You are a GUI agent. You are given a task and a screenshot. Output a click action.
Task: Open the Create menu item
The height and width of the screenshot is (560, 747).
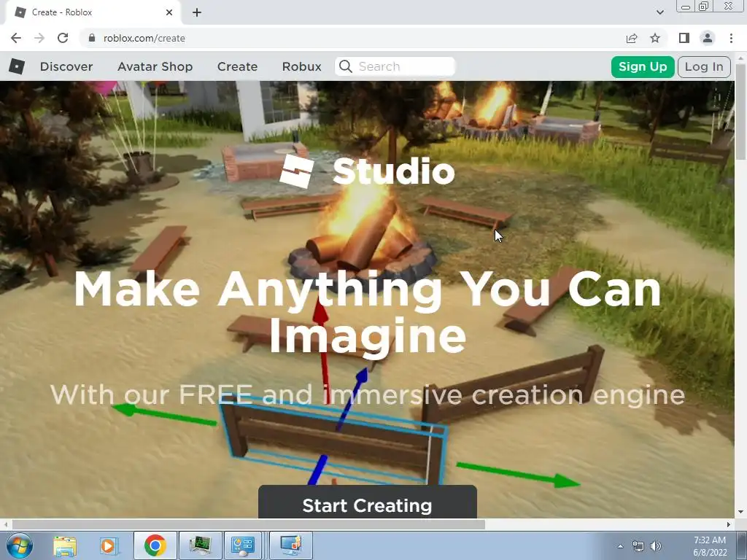pyautogui.click(x=237, y=66)
